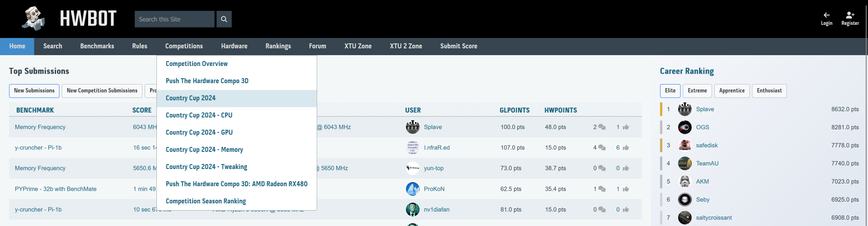Click comments icon in ProKoN row

(x=602, y=189)
